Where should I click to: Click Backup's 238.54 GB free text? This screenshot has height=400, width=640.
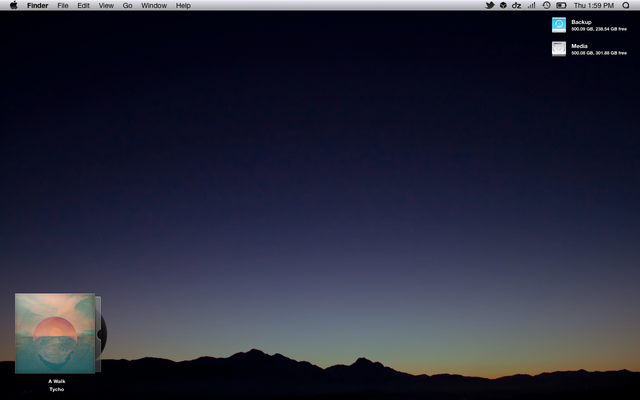(x=609, y=29)
